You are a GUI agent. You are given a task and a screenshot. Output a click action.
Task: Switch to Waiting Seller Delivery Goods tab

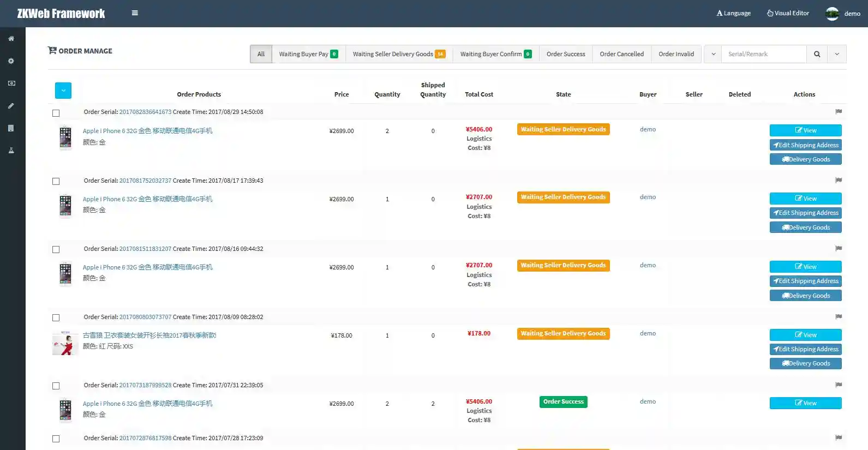pyautogui.click(x=398, y=54)
